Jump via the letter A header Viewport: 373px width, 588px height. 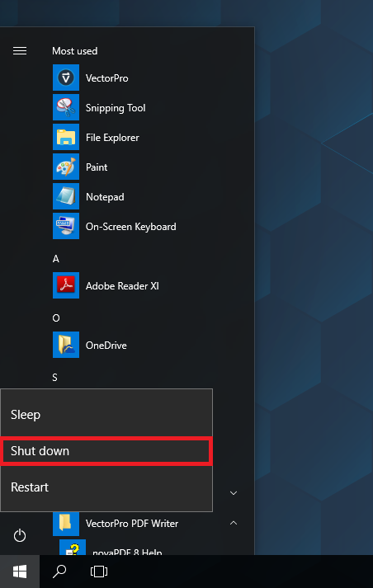coord(56,259)
